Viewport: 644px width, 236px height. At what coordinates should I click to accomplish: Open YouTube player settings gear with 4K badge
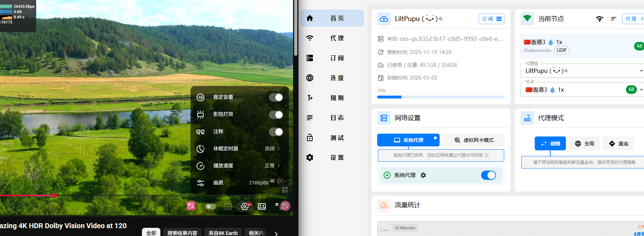(244, 206)
